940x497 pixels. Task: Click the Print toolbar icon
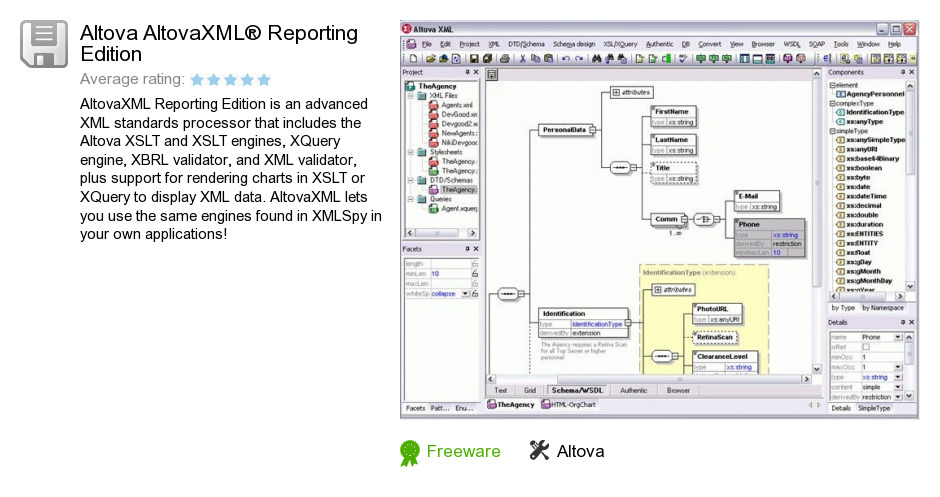(505, 59)
